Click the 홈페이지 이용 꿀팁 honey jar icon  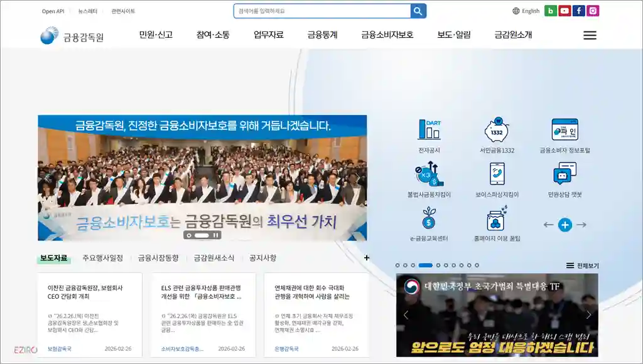coord(496,220)
